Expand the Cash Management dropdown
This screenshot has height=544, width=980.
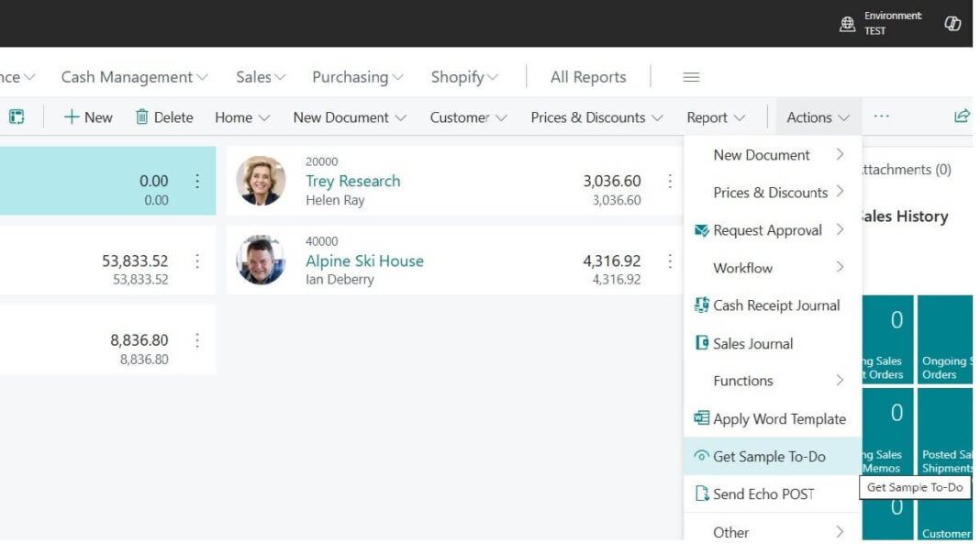pos(134,77)
